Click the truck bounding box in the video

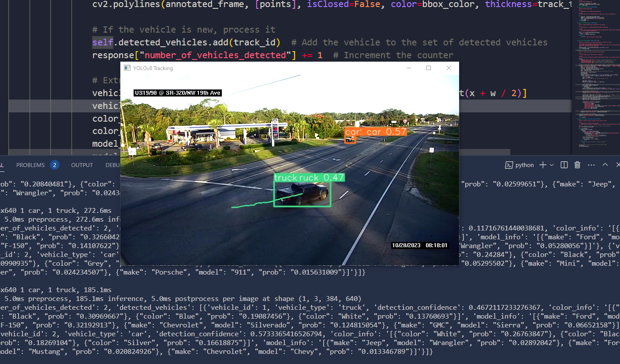pos(302,194)
